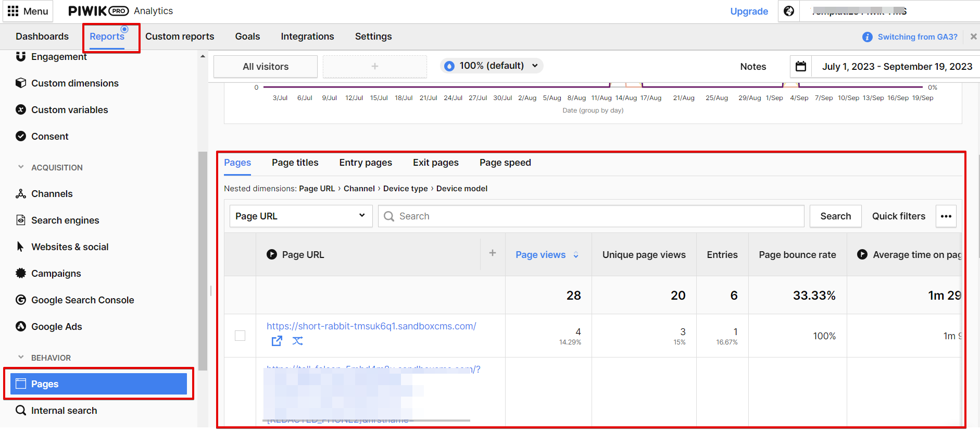
Task: Click the Google Ads icon
Action: tap(21, 326)
